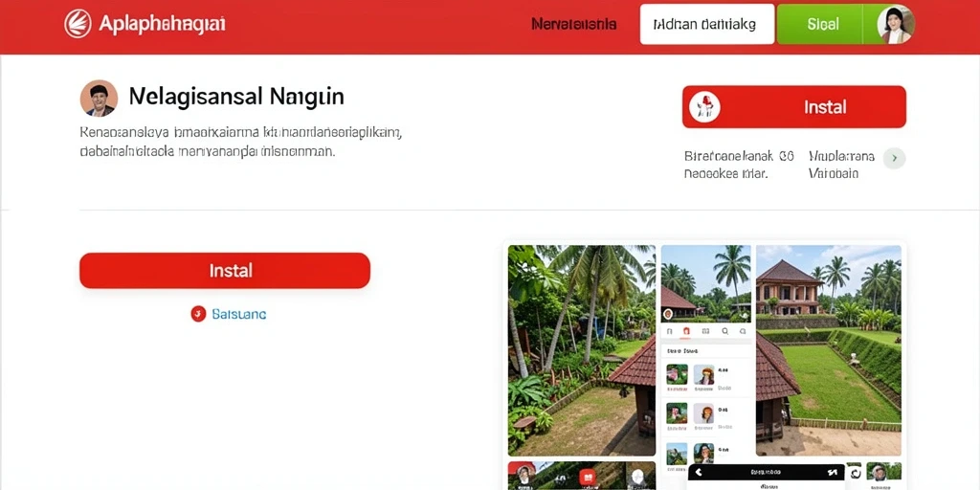Click the Biretpanelanak 36 info text
This screenshot has width=980, height=490.
point(739,165)
